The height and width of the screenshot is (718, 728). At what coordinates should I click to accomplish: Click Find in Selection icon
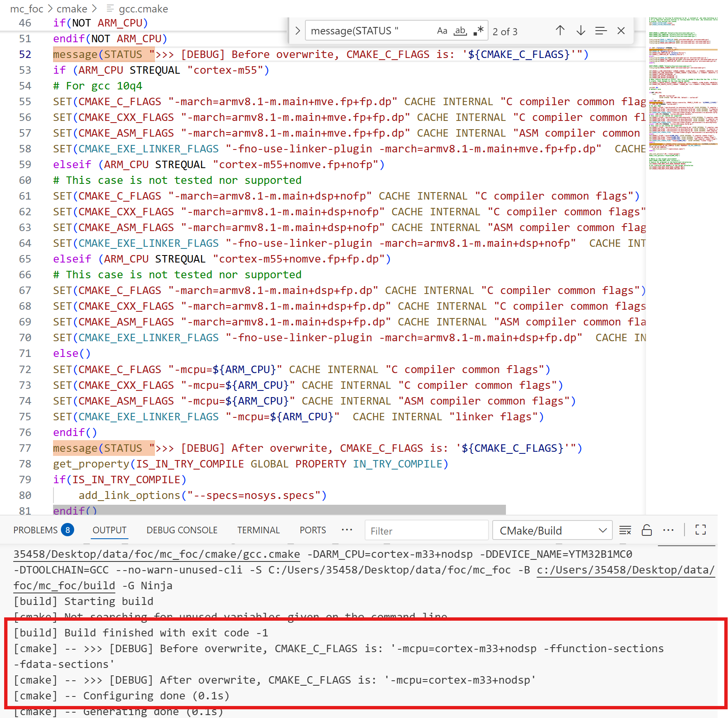click(x=600, y=31)
